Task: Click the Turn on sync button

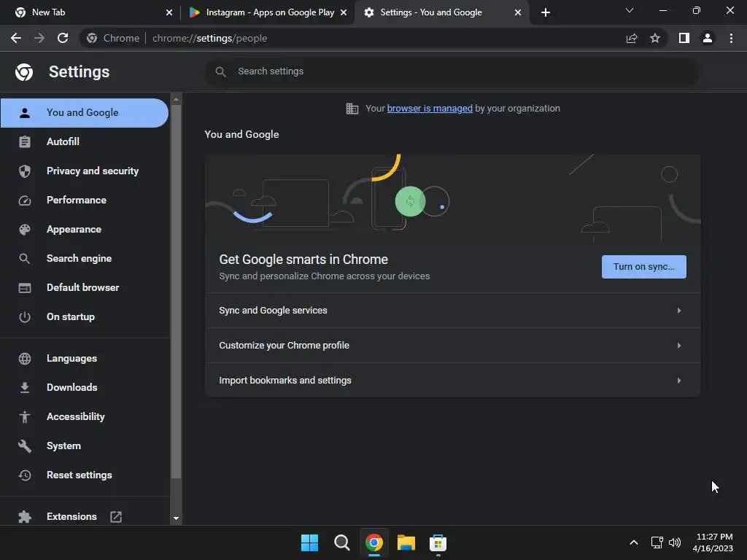Action: click(x=643, y=267)
